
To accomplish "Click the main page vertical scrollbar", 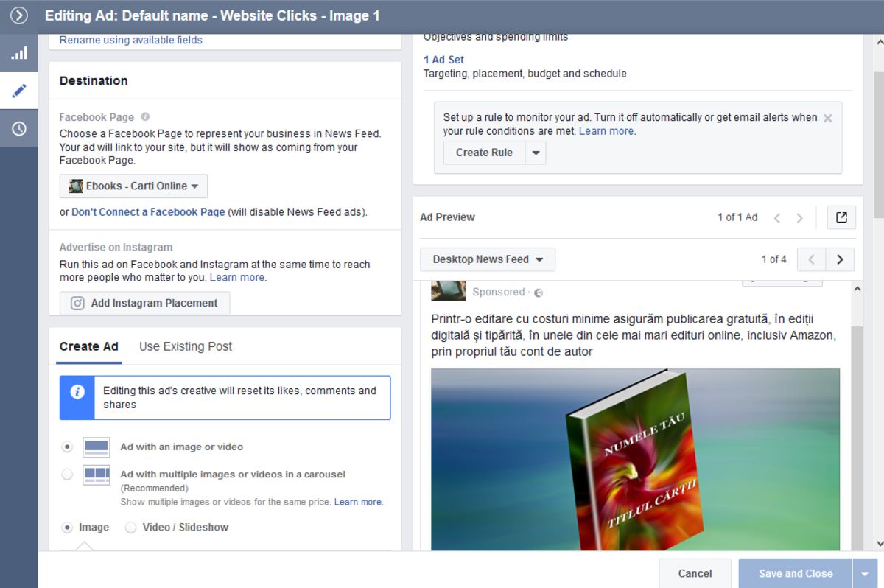I will 878,145.
